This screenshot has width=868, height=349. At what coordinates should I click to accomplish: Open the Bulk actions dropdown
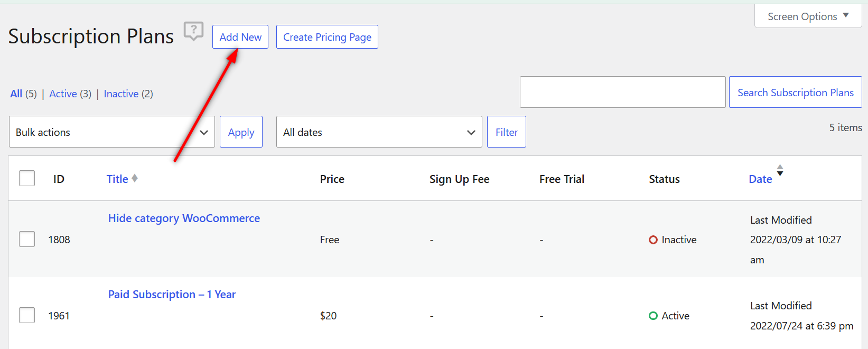[111, 132]
